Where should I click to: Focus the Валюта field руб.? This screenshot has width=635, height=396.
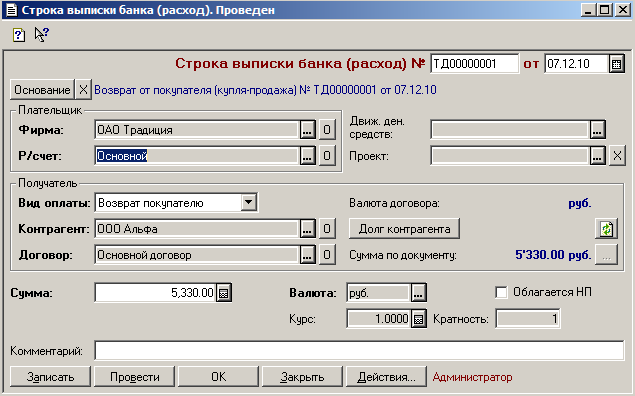379,293
